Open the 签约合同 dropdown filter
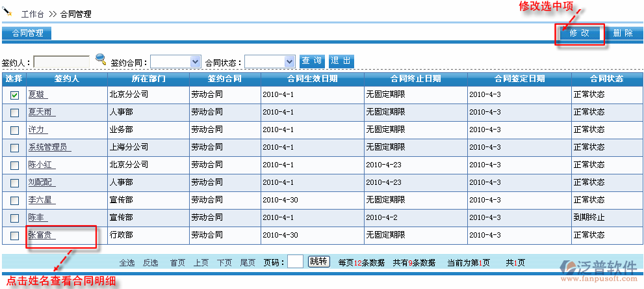644x289 pixels. (x=175, y=61)
